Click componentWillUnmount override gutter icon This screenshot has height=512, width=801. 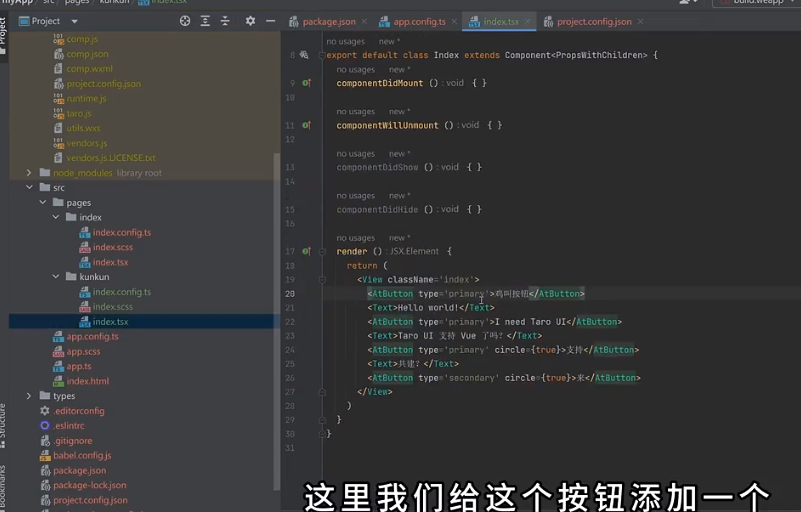point(307,125)
